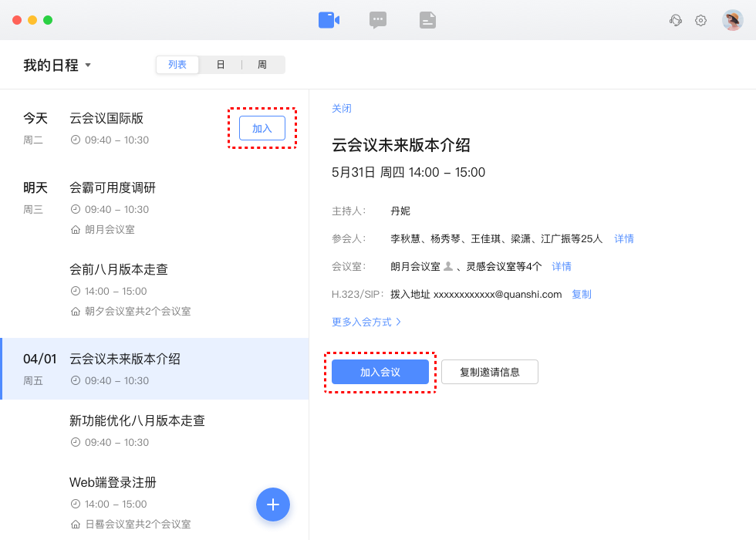This screenshot has width=756, height=540.
Task: Click the 复制邀请信息 button
Action: (x=490, y=372)
